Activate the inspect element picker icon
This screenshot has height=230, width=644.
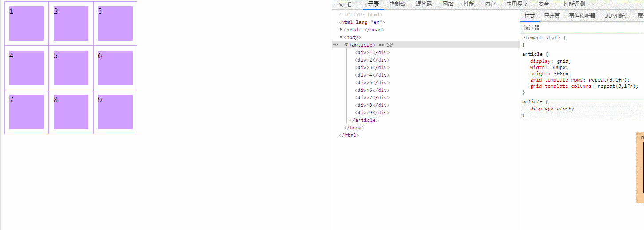(340, 4)
